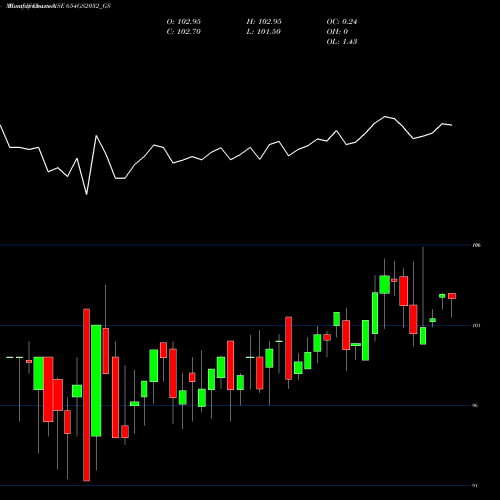Click the 91 price axis label
Screen dimensions: 500x500
[x=475, y=485]
